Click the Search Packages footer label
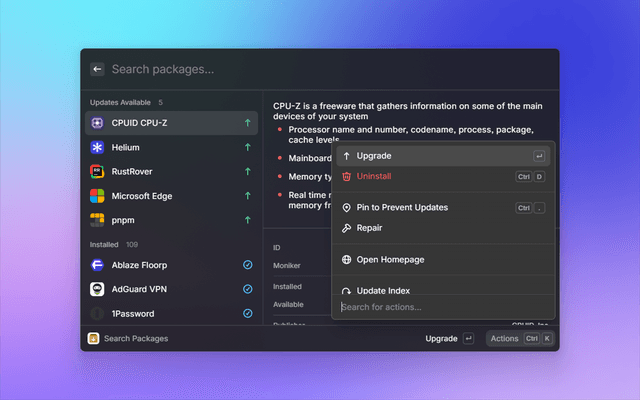The width and height of the screenshot is (640, 400). pyautogui.click(x=136, y=338)
